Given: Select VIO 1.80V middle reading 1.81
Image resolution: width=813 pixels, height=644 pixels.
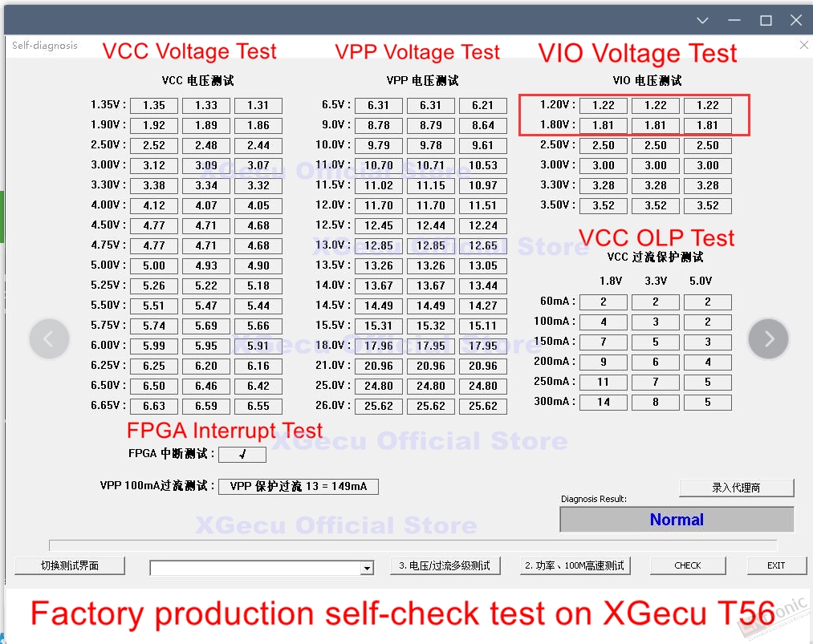Looking at the screenshot, I should 656,125.
